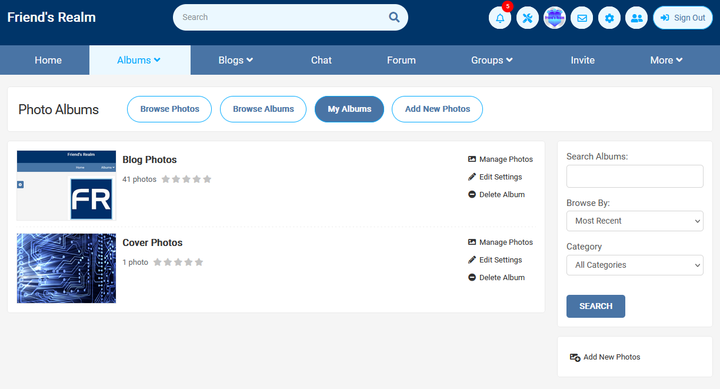This screenshot has width=720, height=389.
Task: Open the notifications bell icon
Action: (500, 18)
